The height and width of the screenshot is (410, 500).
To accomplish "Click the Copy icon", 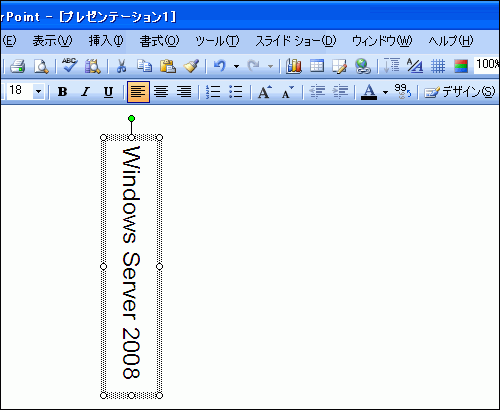I will click(145, 66).
